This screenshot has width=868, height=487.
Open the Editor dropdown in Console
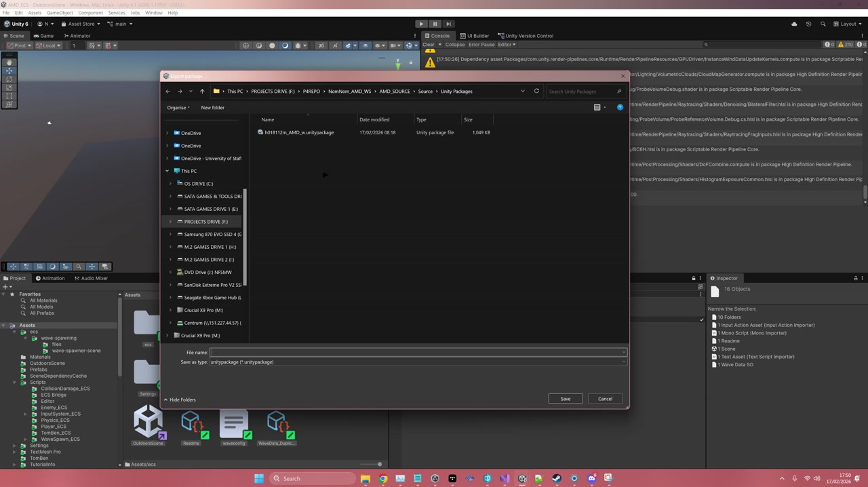click(507, 45)
